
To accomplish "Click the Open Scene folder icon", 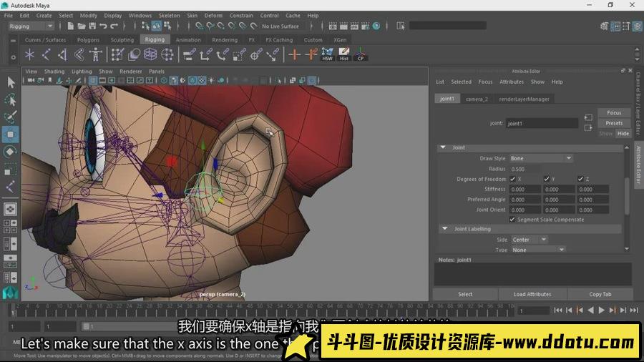I will click(82, 26).
